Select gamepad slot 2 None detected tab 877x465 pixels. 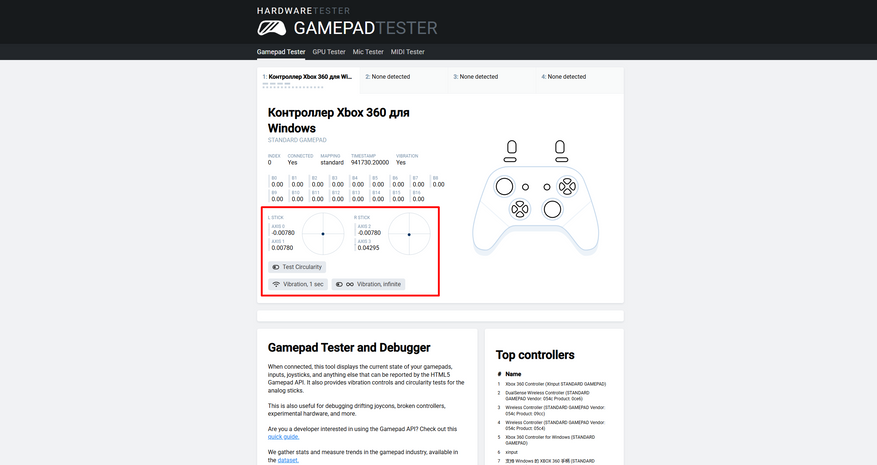[404, 81]
